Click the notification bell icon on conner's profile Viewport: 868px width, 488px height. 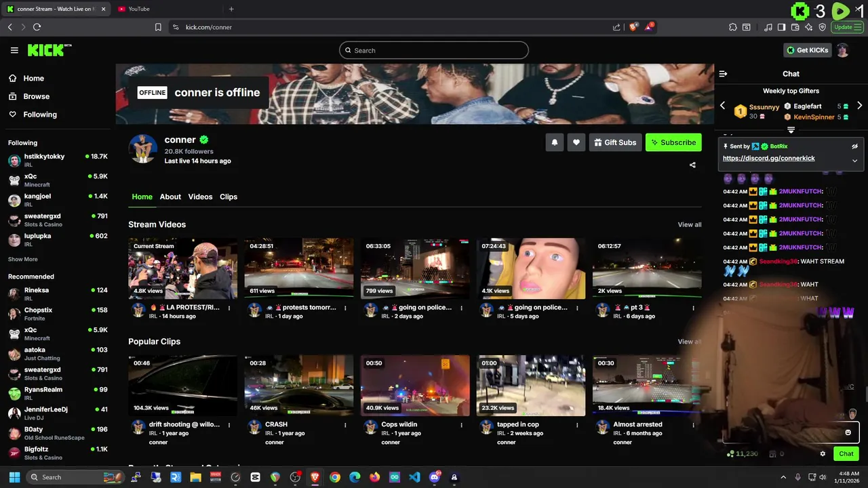(555, 142)
